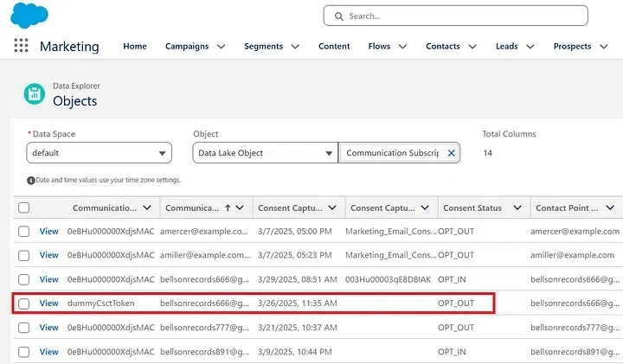This screenshot has width=623, height=364.
Task: Open the App Launcher dots grid
Action: (x=21, y=45)
